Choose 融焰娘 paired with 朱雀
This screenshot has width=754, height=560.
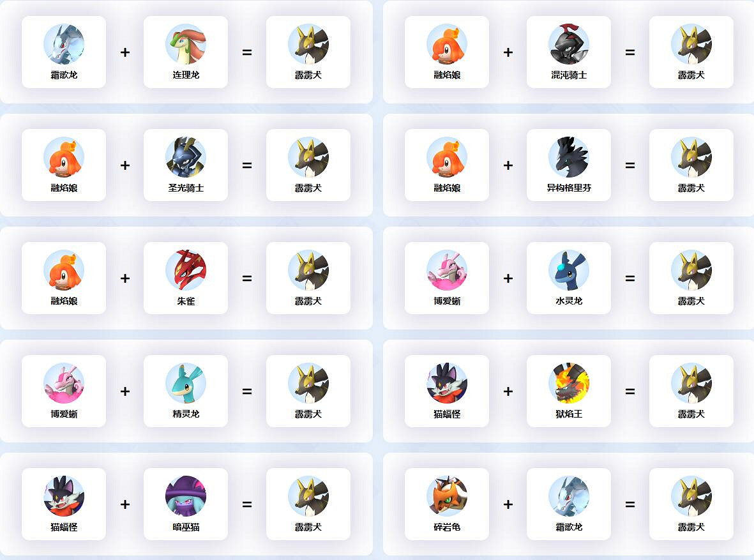tap(64, 278)
